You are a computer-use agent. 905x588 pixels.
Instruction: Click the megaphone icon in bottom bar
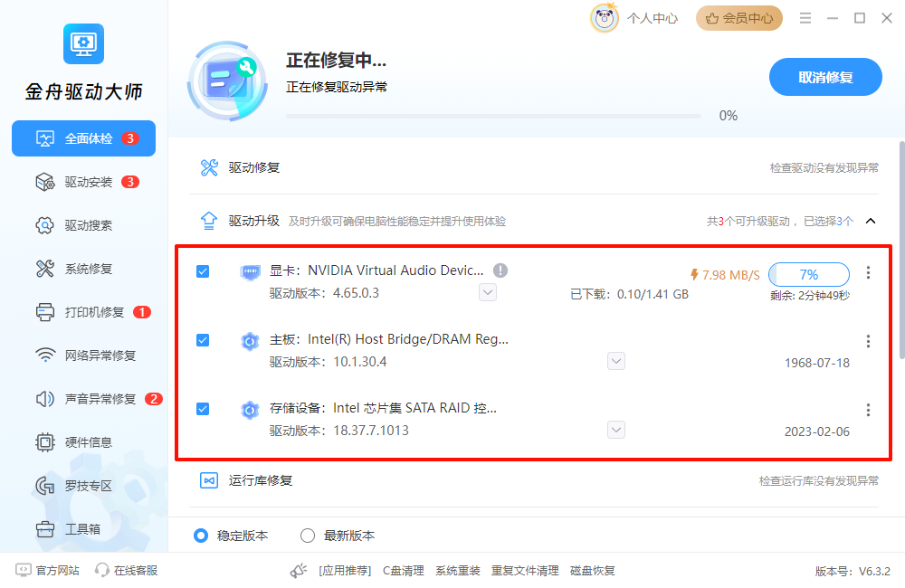[x=299, y=571]
